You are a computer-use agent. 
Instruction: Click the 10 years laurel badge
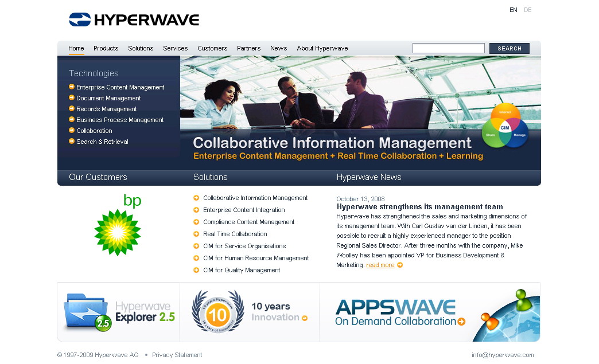click(x=218, y=311)
